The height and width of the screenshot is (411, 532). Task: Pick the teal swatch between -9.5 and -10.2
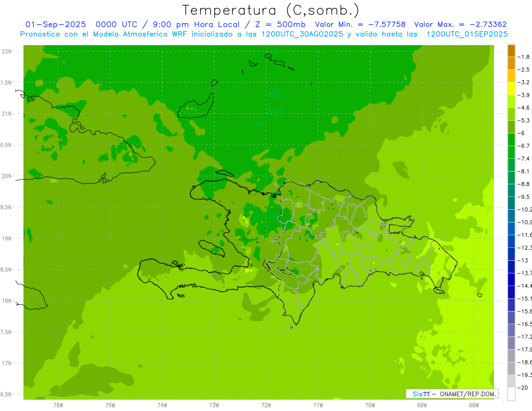511,203
